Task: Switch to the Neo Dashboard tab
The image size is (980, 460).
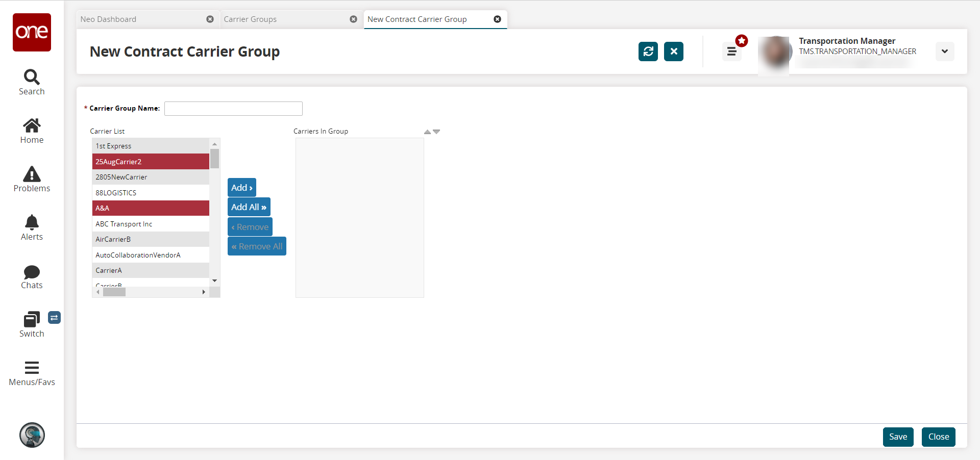Action: point(108,19)
